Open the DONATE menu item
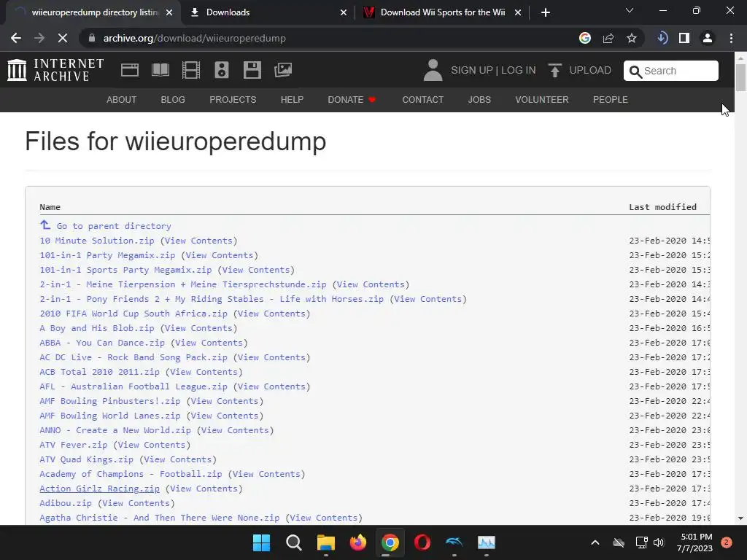This screenshot has width=747, height=560. pyautogui.click(x=352, y=99)
